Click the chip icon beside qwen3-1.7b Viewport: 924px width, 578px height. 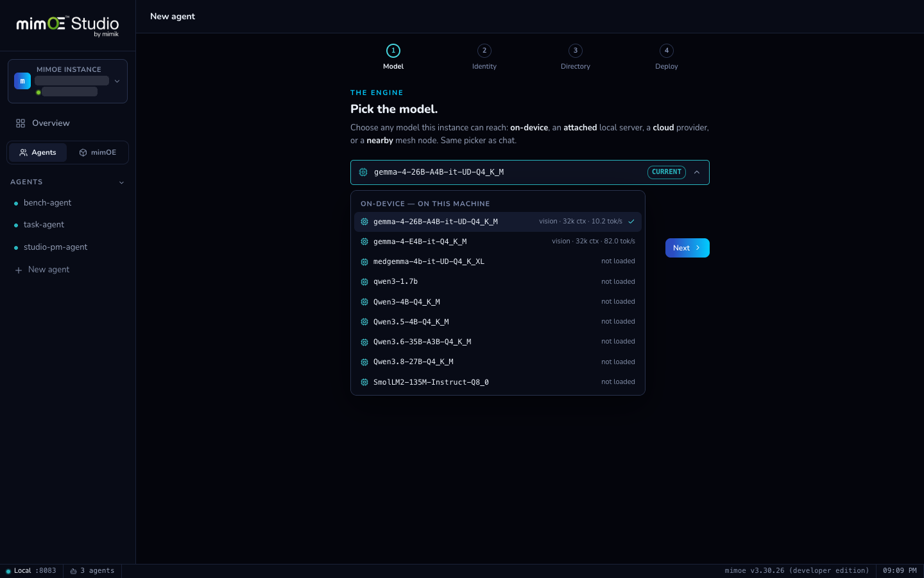364,282
